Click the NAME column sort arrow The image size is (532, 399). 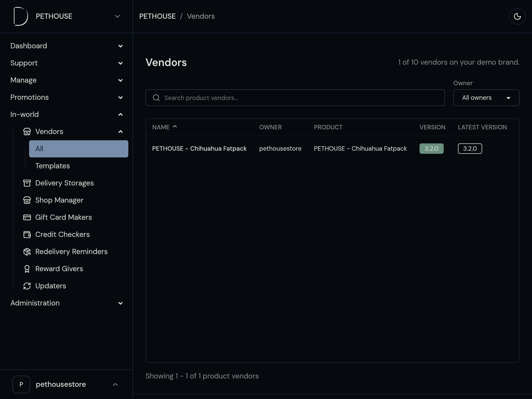[x=175, y=127]
